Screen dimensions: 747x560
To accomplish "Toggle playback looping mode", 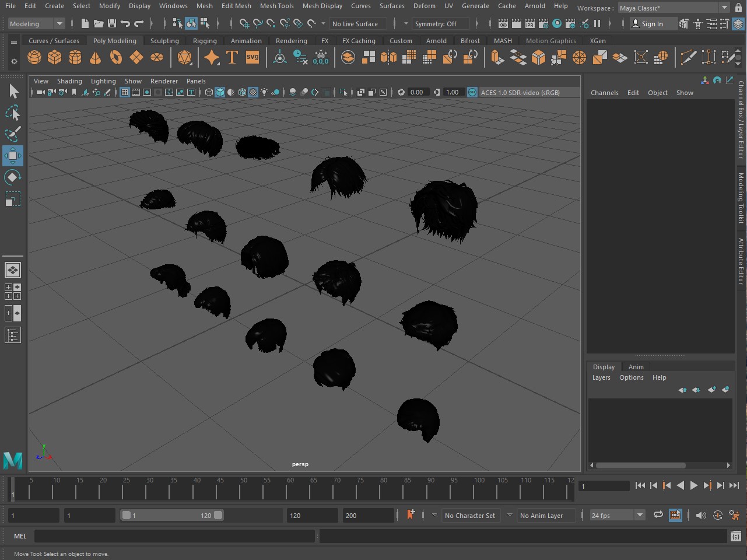I will click(x=658, y=515).
